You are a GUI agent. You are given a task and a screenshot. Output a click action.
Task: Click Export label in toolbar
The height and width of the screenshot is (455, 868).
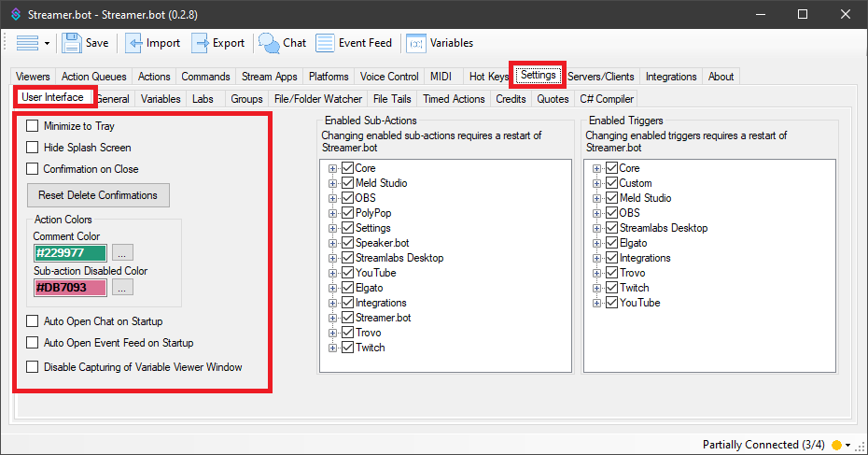click(228, 43)
